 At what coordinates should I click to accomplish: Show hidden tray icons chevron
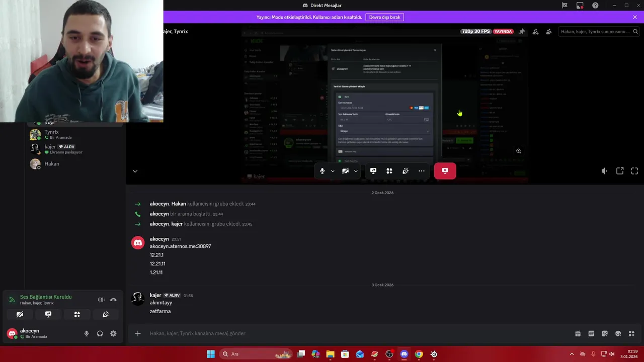[572, 354]
